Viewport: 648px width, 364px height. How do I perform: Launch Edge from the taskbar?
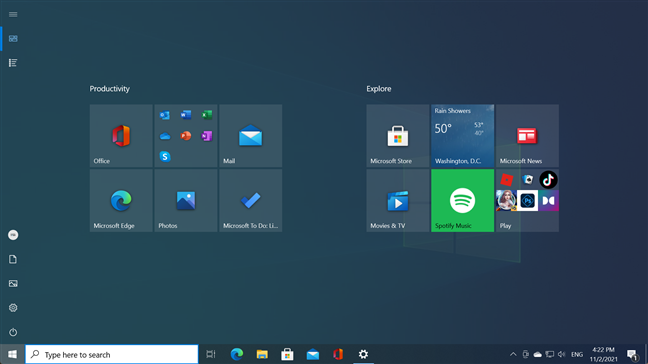[237, 354]
